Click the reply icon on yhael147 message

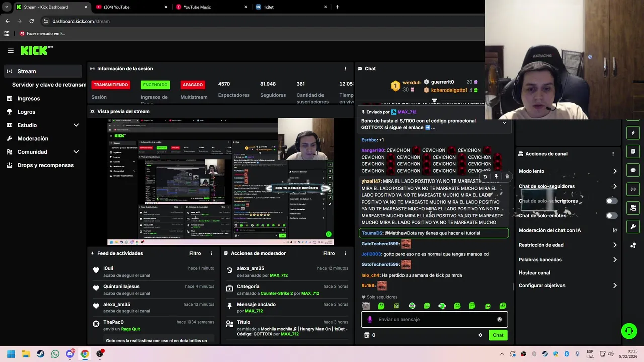[485, 177]
